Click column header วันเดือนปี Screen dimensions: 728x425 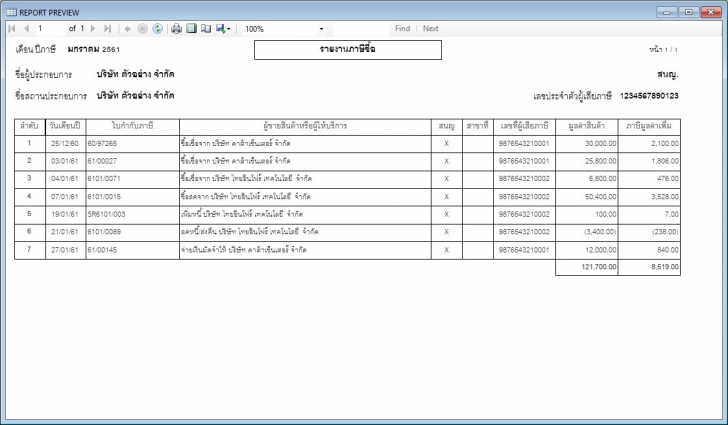coord(65,126)
